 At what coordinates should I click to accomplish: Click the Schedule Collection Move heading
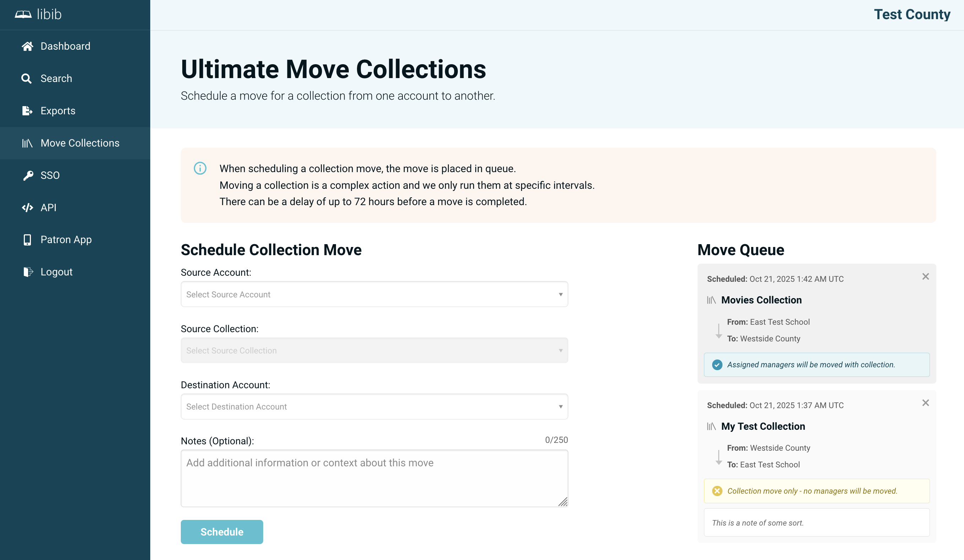271,250
